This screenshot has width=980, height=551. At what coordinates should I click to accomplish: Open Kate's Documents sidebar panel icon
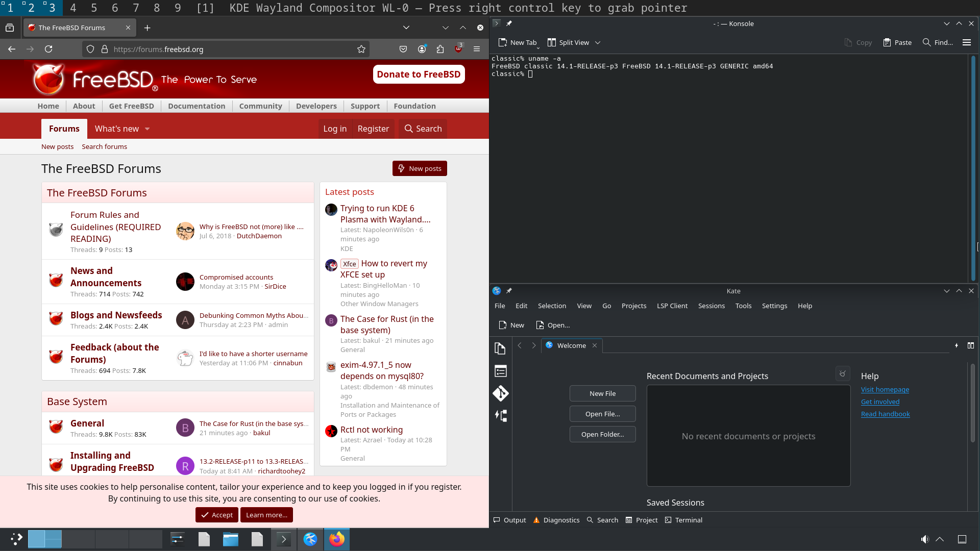click(500, 348)
